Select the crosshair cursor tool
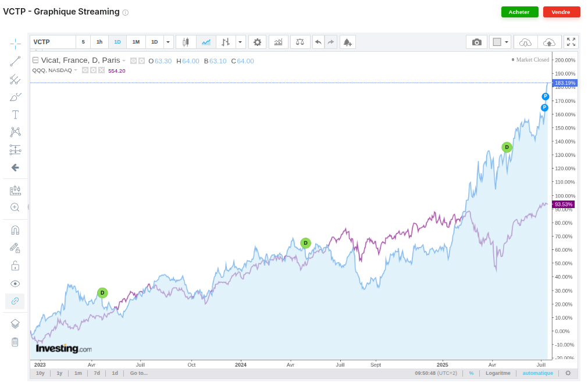The width and height of the screenshot is (588, 383). [x=15, y=44]
